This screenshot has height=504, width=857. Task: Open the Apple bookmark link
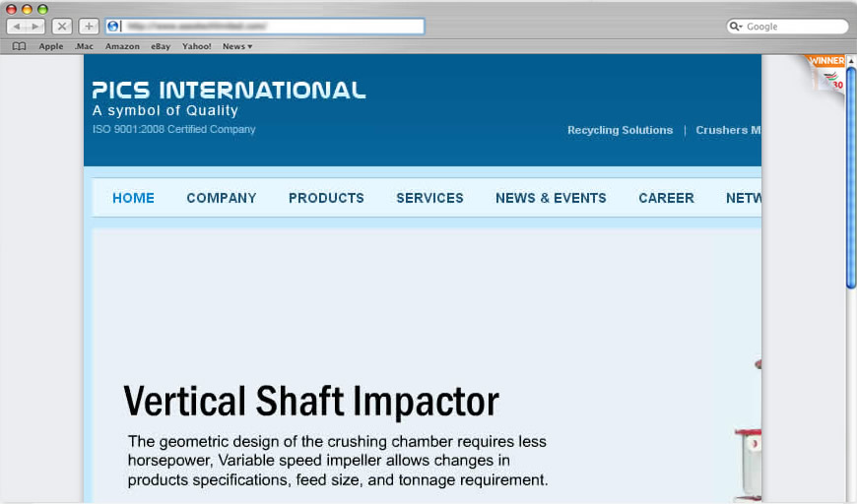51,46
